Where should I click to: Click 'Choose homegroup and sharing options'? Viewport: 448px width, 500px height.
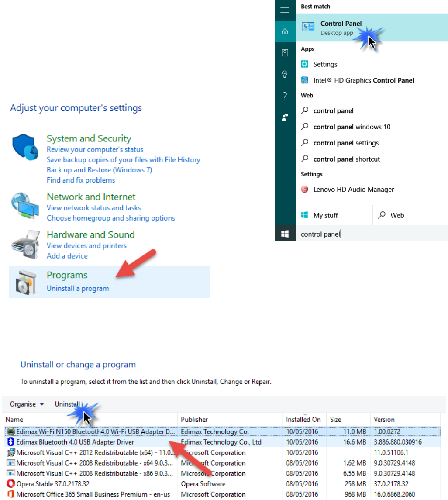111,218
